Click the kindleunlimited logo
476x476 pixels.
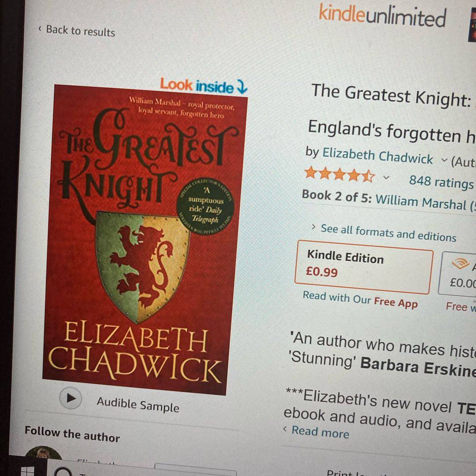[383, 16]
